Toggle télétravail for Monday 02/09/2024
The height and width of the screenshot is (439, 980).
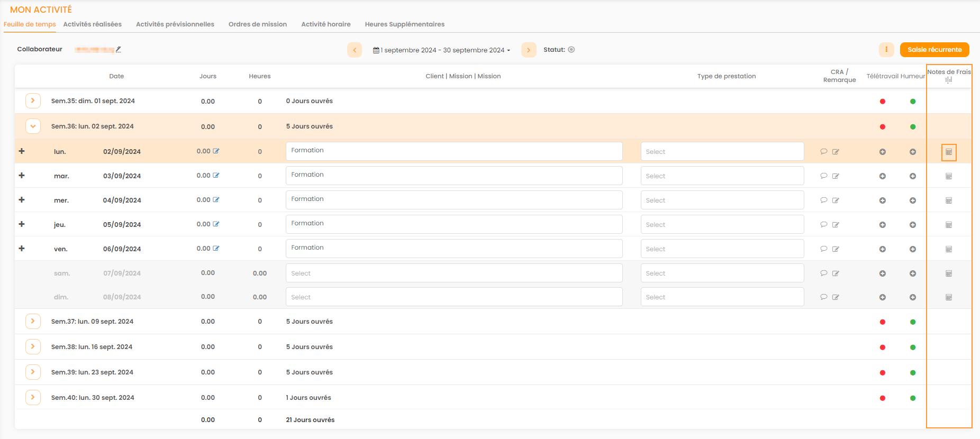point(883,152)
